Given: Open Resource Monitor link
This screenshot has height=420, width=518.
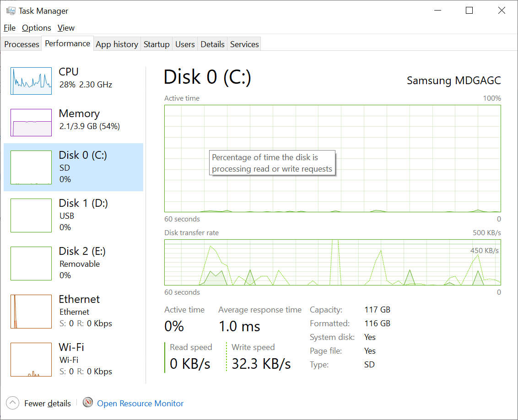Looking at the screenshot, I should click(140, 403).
